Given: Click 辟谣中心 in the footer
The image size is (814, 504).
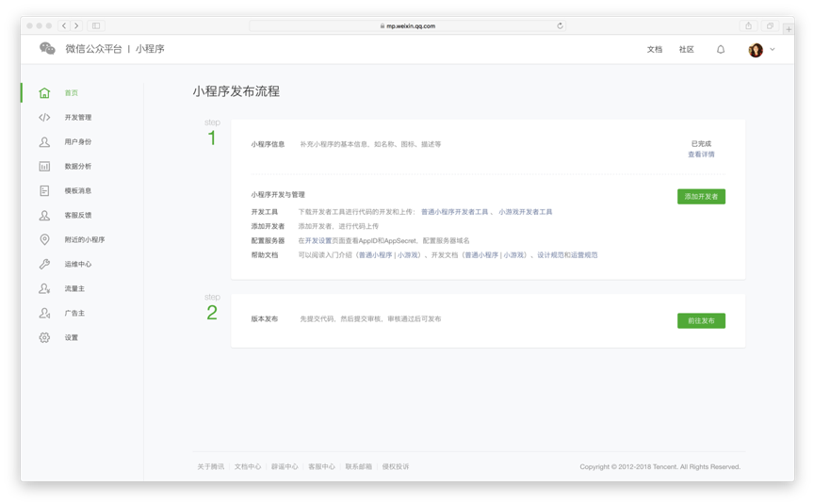Looking at the screenshot, I should pyautogui.click(x=285, y=466).
